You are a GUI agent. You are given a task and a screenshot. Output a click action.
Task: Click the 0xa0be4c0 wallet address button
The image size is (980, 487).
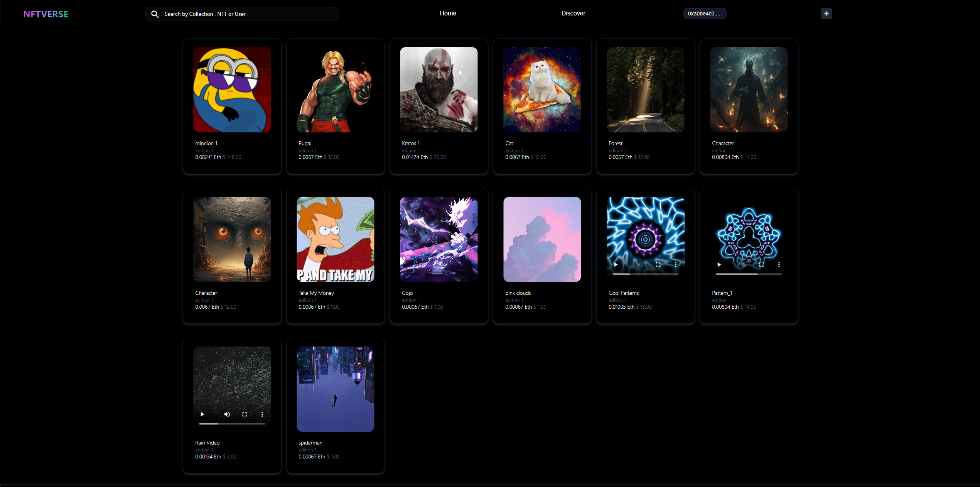pyautogui.click(x=705, y=14)
